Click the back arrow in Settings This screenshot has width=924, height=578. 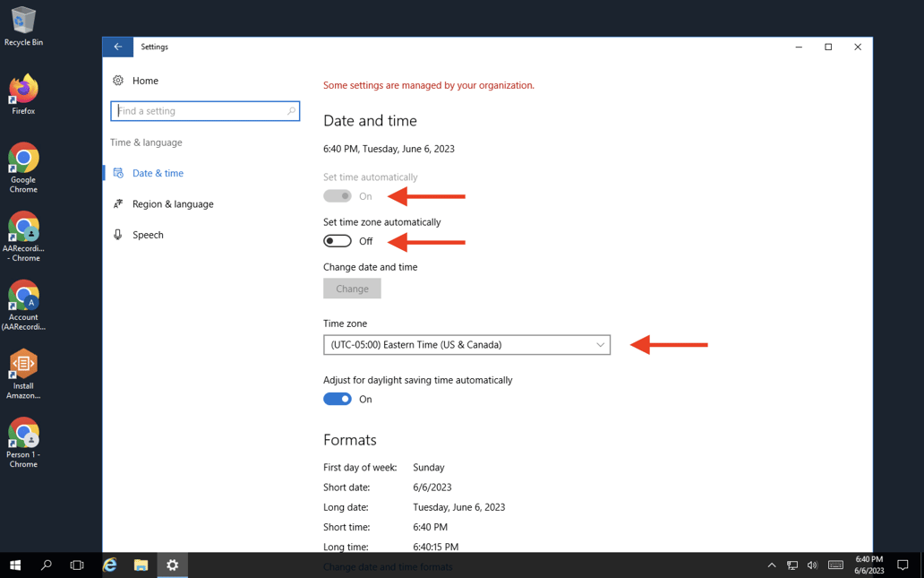[x=117, y=47]
